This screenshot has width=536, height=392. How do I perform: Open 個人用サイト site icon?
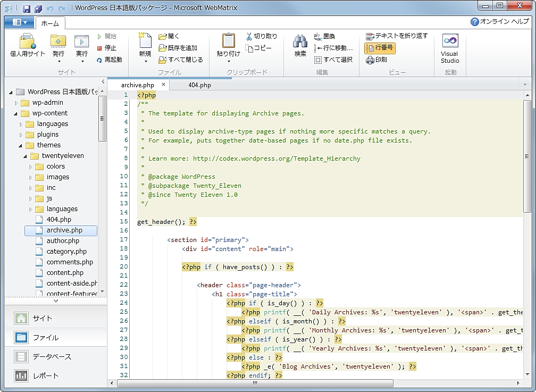[x=27, y=47]
